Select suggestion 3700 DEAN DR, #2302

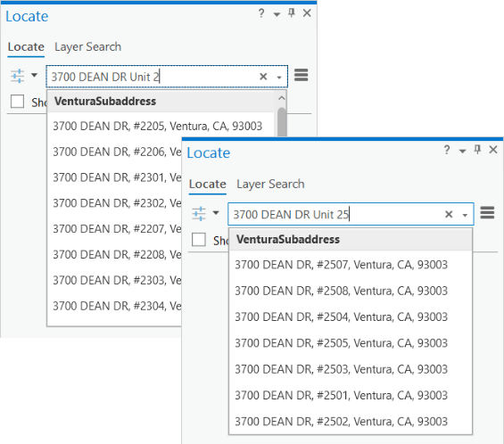[x=114, y=203]
